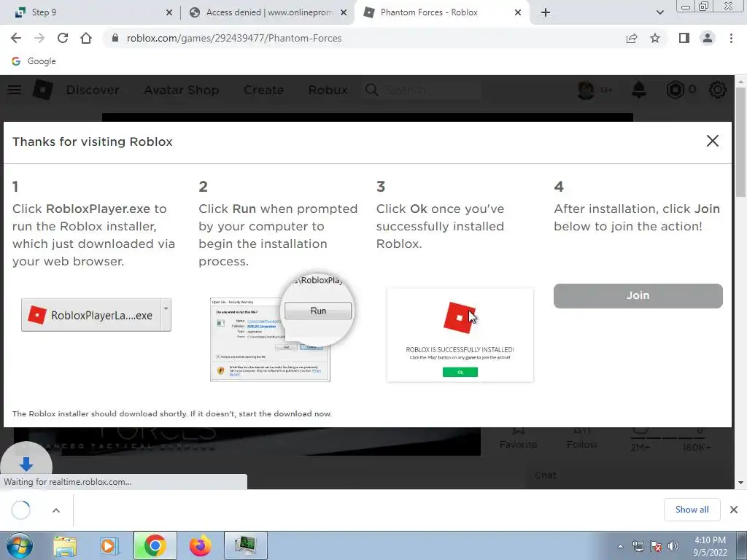Open the Robux balance icon
The height and width of the screenshot is (560, 747).
tap(676, 90)
